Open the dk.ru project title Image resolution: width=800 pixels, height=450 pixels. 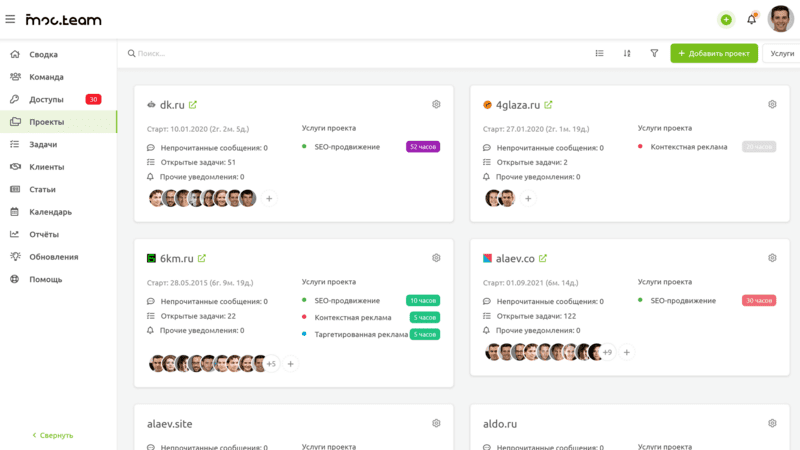[x=172, y=105]
